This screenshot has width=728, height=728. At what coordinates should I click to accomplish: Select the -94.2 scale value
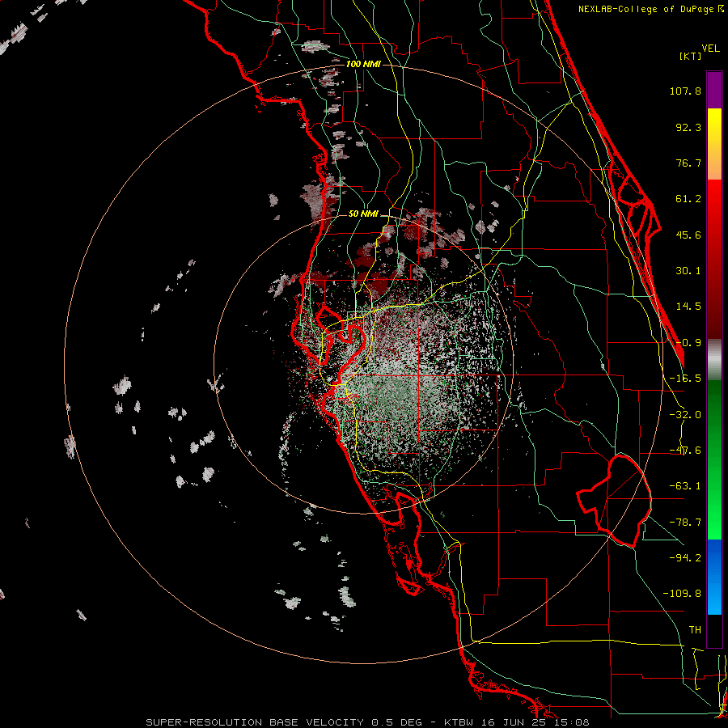coord(685,558)
